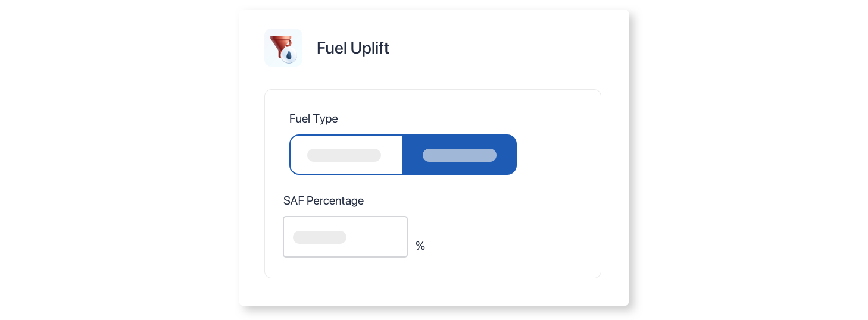Click the SAF Percentage input box
Screen dimensions: 868x320
click(345, 237)
